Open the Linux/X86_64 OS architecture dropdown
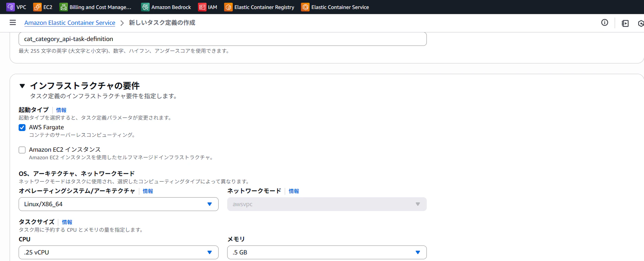The image size is (644, 261). pyautogui.click(x=119, y=204)
